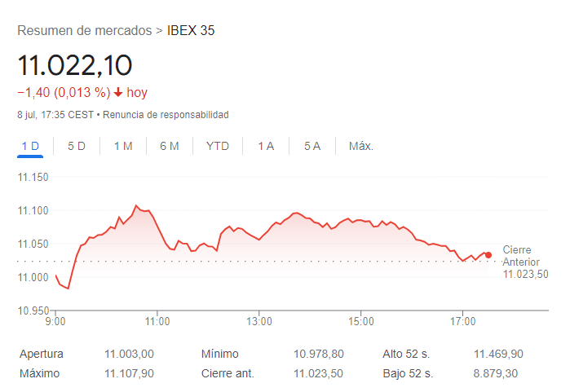570x392 pixels.
Task: Open the Resumen de mercados breadcrumb link
Action: tap(84, 31)
